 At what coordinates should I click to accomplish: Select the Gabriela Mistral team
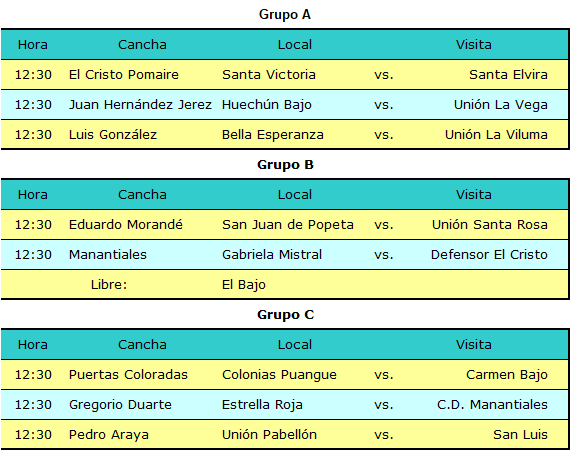click(272, 254)
